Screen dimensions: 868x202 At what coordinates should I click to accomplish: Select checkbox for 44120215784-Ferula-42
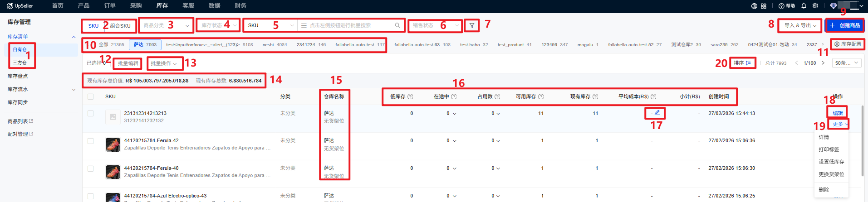pos(91,141)
